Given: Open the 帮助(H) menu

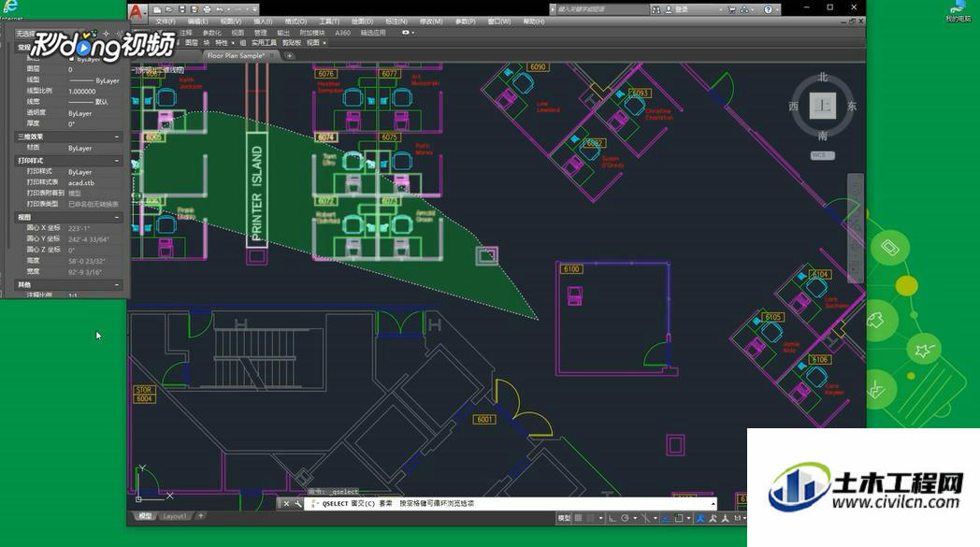Looking at the screenshot, I should [x=534, y=22].
